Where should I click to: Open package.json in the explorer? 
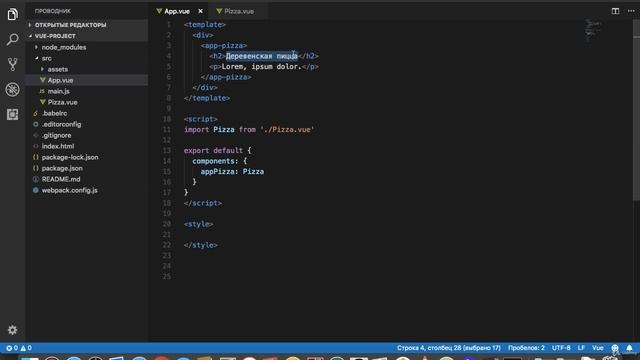tap(87, 168)
